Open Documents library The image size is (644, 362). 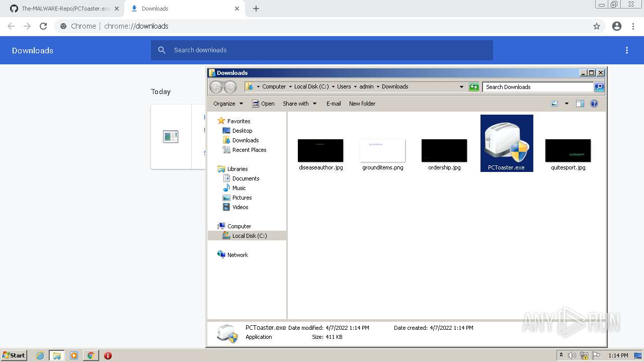(246, 178)
